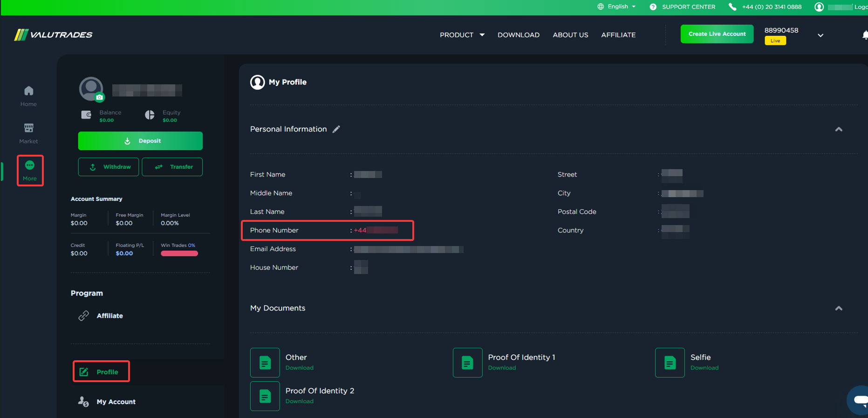Open account 88990458 dropdown arrow
This screenshot has width=868, height=418.
click(x=820, y=35)
